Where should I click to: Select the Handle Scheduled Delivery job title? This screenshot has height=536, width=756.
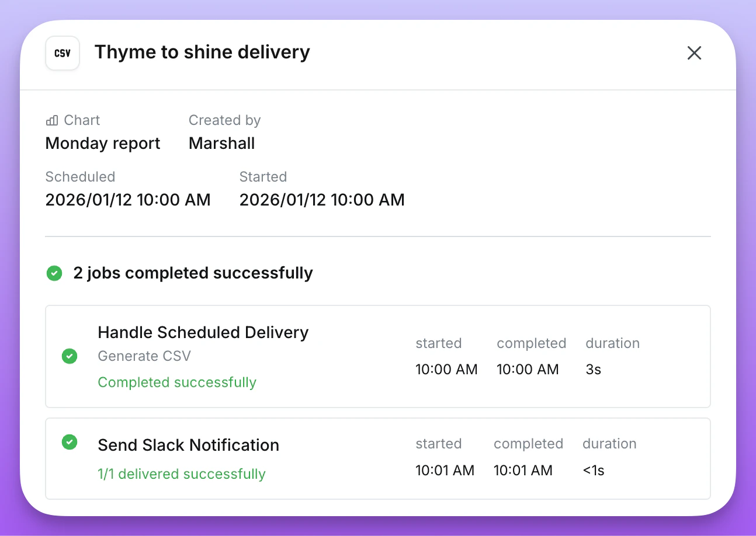(203, 332)
